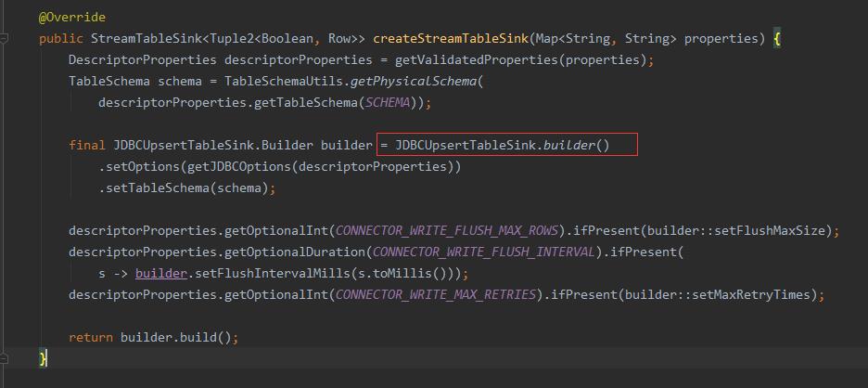Click .setTableSchema method call
Image resolution: width=868 pixels, height=388 pixels.
(153, 188)
